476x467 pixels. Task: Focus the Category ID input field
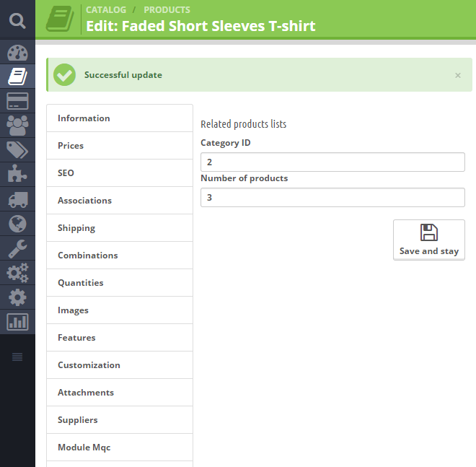(x=332, y=162)
